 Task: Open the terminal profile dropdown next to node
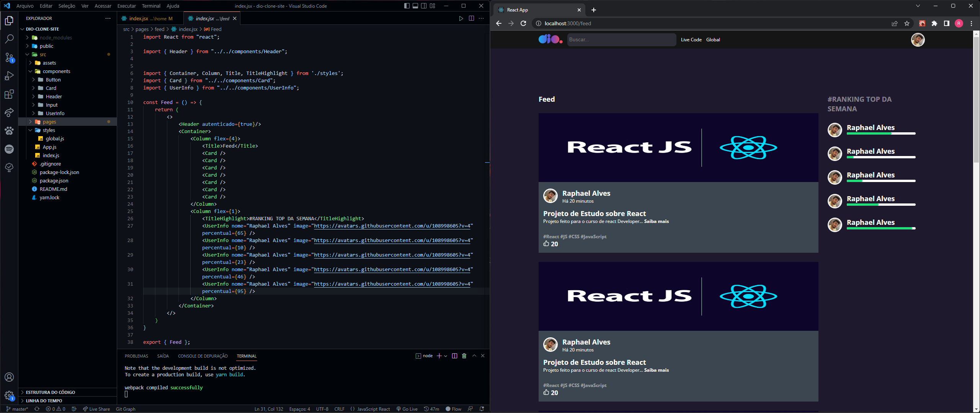pyautogui.click(x=445, y=356)
